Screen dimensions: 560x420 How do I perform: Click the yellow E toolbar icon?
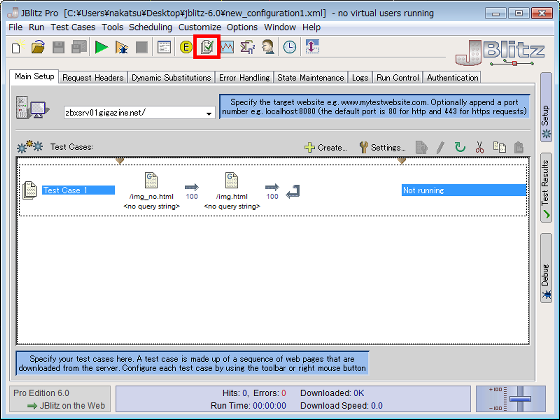(x=186, y=47)
